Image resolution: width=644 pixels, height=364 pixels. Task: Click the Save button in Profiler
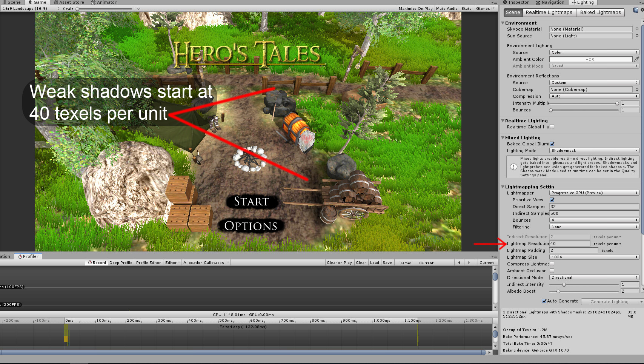387,262
